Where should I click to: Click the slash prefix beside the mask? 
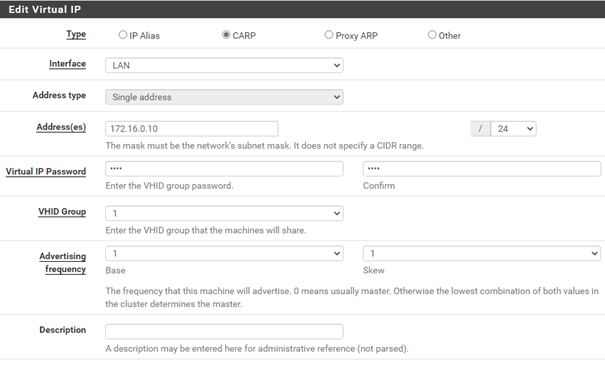[x=480, y=129]
